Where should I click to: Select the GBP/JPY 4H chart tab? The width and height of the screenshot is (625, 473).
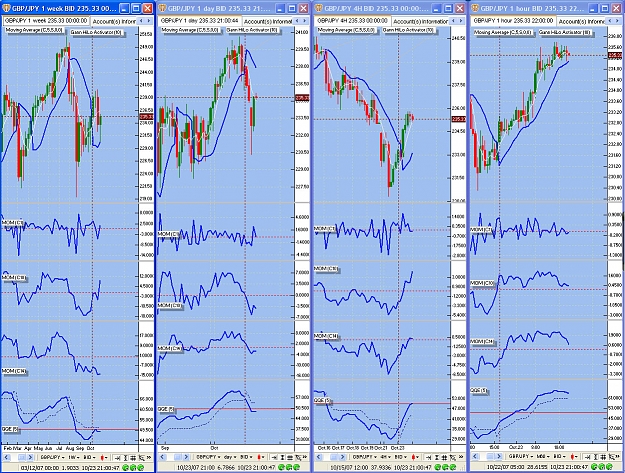coord(352,20)
